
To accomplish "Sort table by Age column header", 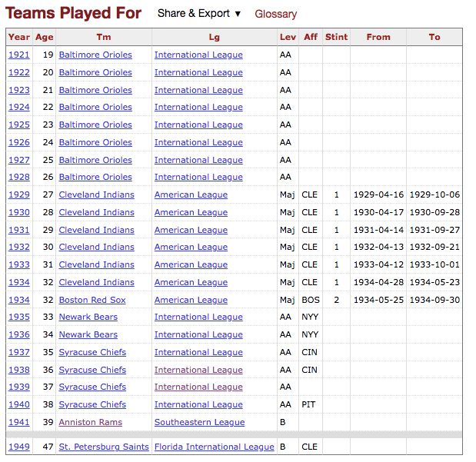I will (44, 37).
